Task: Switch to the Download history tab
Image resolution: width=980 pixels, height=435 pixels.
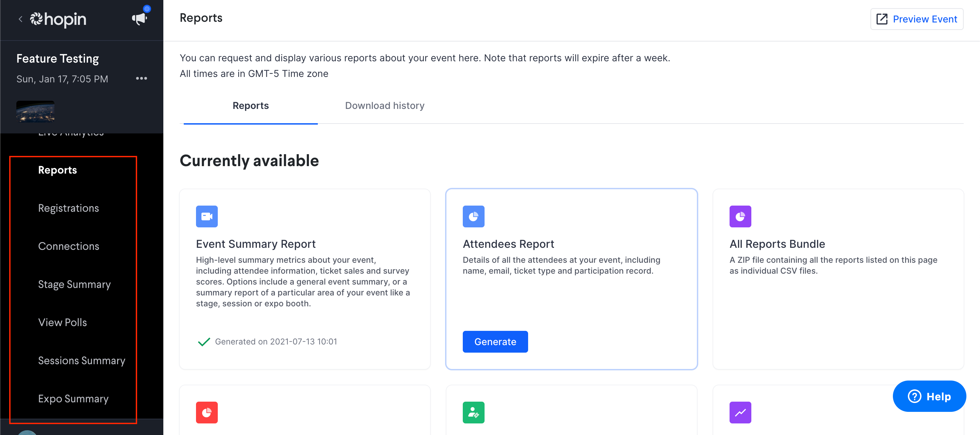Action: pos(385,106)
